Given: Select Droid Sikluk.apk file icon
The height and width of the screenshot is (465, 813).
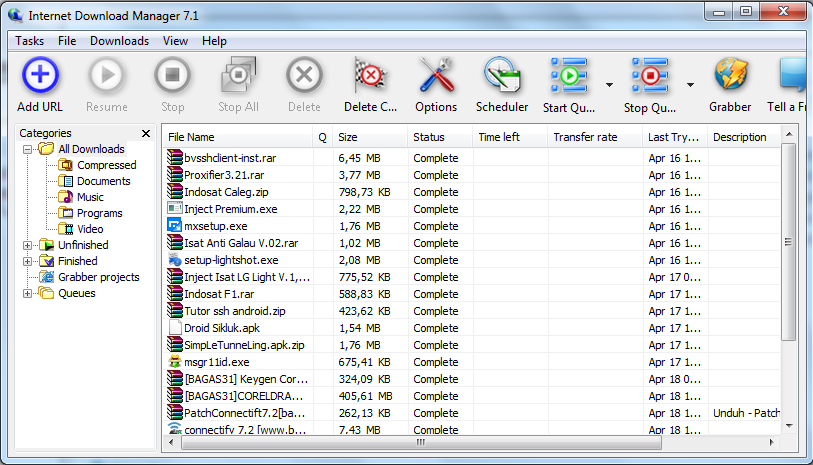Looking at the screenshot, I should (x=175, y=328).
